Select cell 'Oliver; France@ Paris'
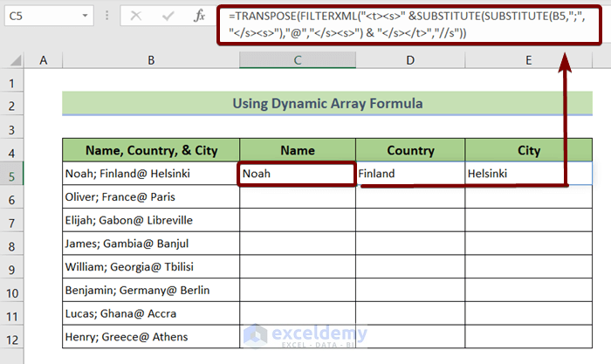 pyautogui.click(x=151, y=196)
